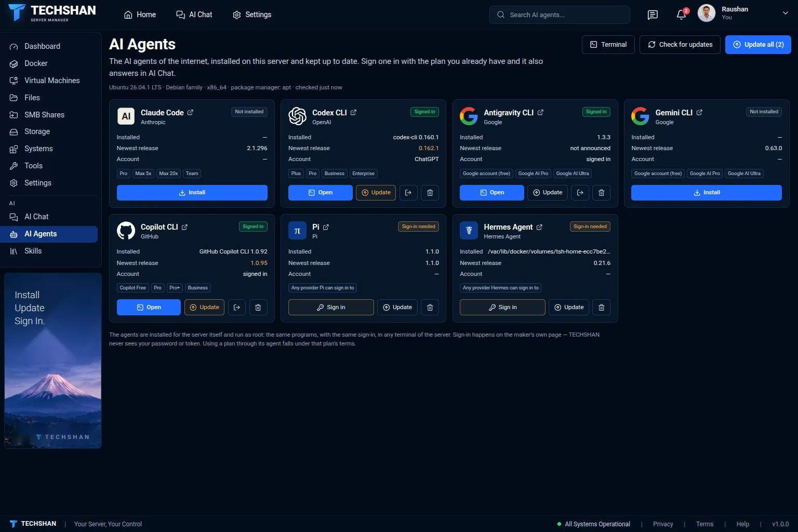The width and height of the screenshot is (798, 532).
Task: Sign in to Hermes Agent
Action: coord(502,308)
